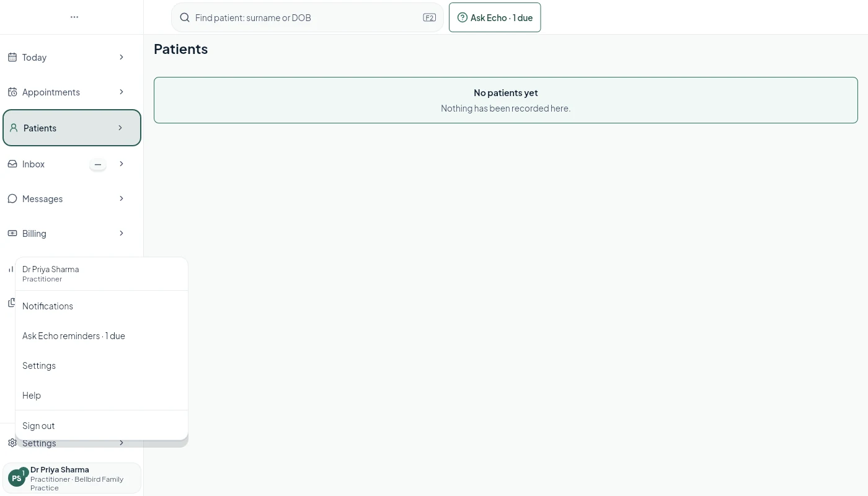Click the Patients page heading

181,49
